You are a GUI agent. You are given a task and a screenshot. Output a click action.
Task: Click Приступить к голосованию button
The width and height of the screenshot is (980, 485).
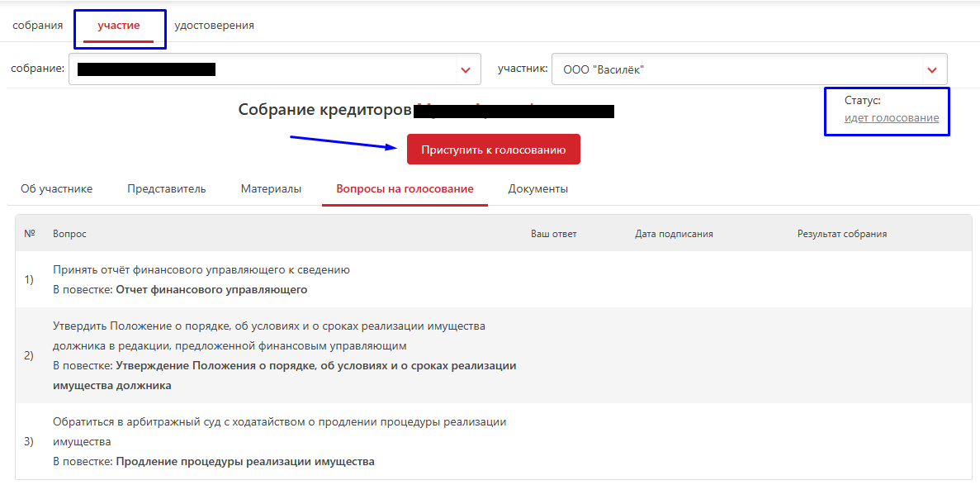(x=494, y=150)
